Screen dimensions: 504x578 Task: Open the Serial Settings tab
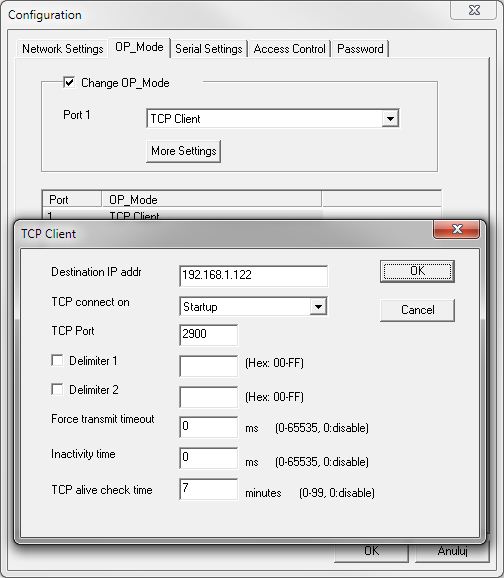tap(209, 49)
